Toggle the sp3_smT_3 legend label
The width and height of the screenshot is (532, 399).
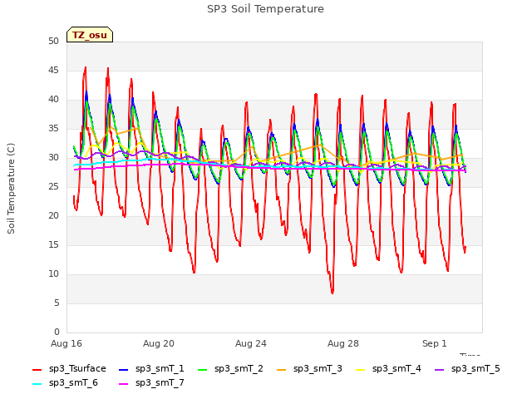click(318, 369)
